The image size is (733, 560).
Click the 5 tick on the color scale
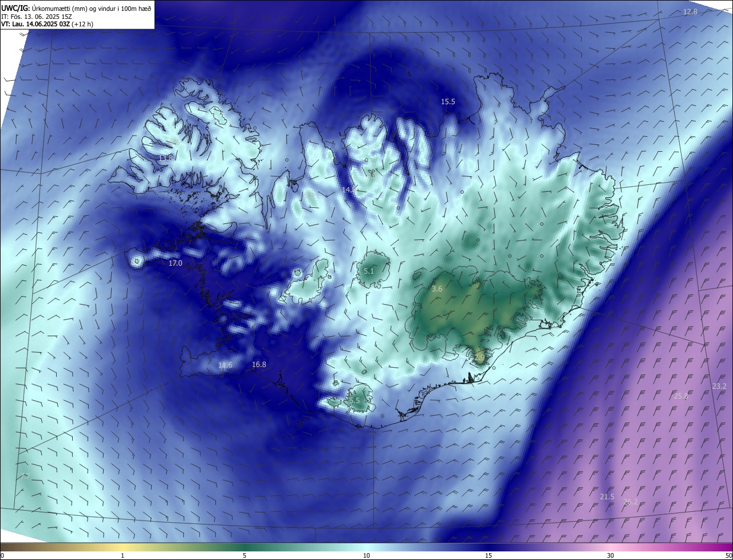point(245,555)
